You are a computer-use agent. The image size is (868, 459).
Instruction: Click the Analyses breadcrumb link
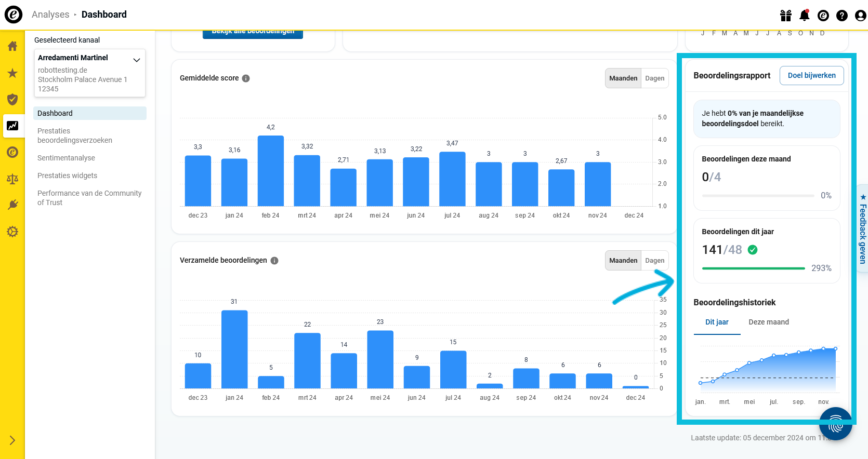click(x=50, y=15)
